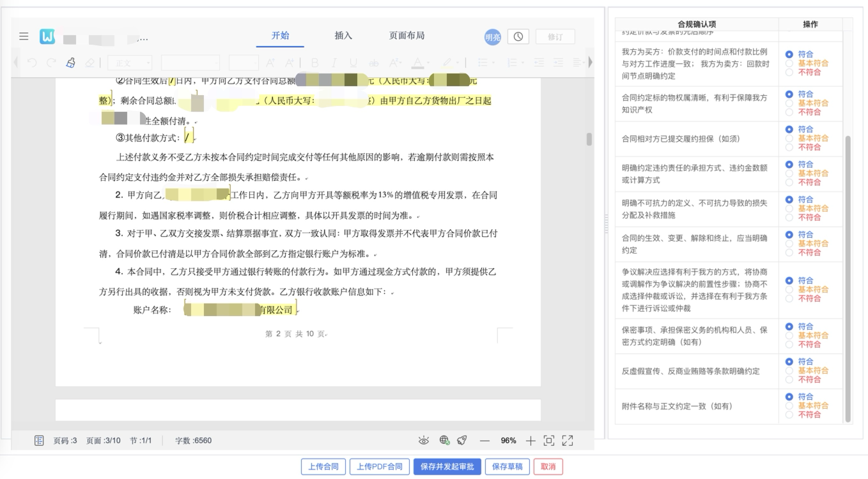Select the format painter brush

(x=70, y=63)
